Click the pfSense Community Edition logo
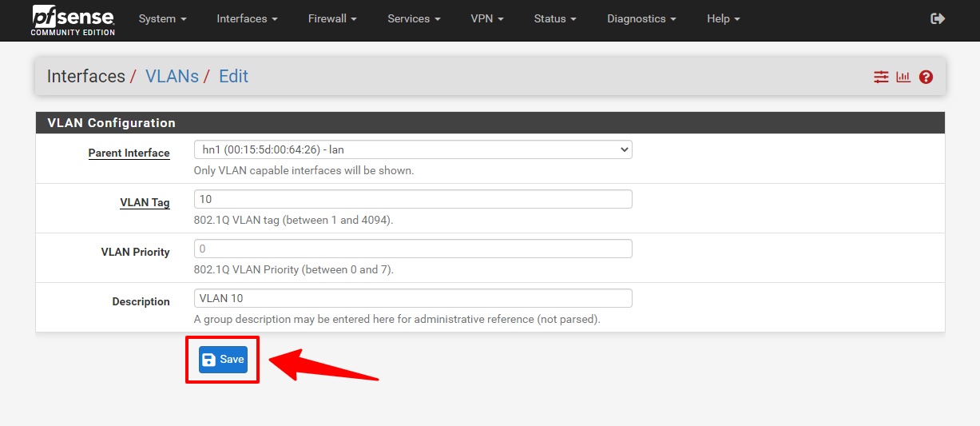This screenshot has width=980, height=426. click(73, 21)
